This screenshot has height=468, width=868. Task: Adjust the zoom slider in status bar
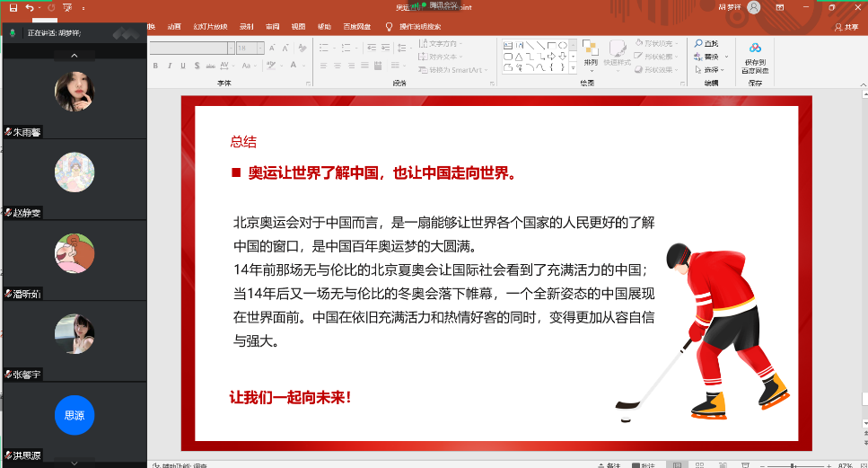[794, 464]
